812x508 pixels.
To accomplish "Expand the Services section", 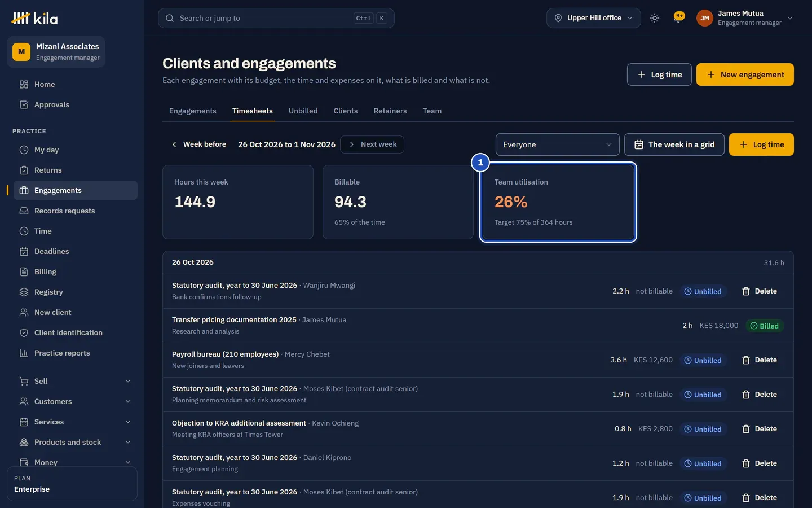I will point(76,422).
